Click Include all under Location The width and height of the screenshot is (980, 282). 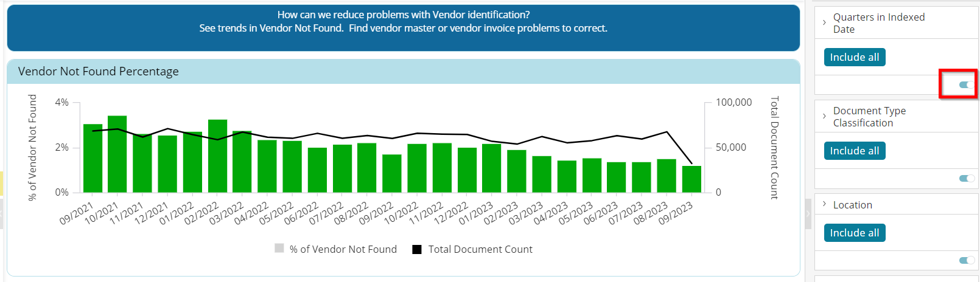[x=855, y=233]
